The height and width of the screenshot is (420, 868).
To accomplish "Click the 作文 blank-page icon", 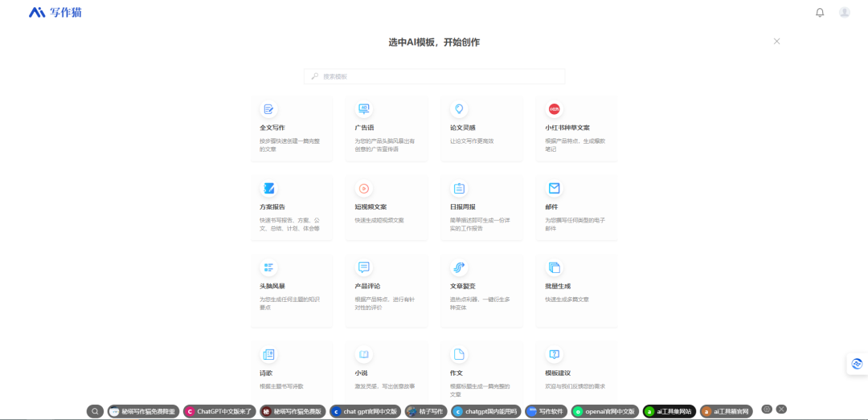I will coord(459,354).
